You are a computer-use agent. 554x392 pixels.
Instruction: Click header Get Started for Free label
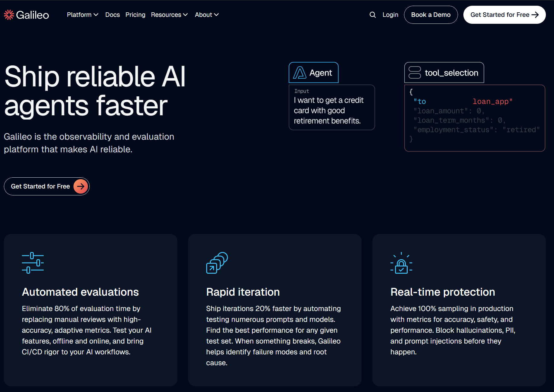click(x=500, y=15)
